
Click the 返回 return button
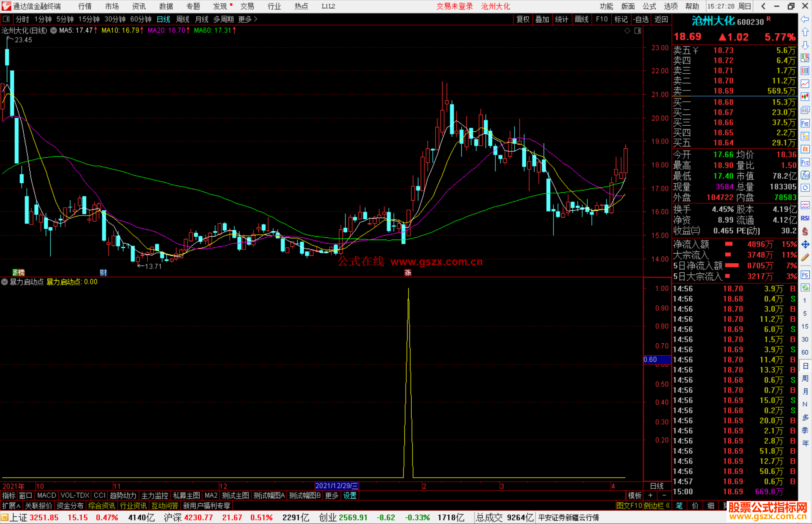point(661,19)
